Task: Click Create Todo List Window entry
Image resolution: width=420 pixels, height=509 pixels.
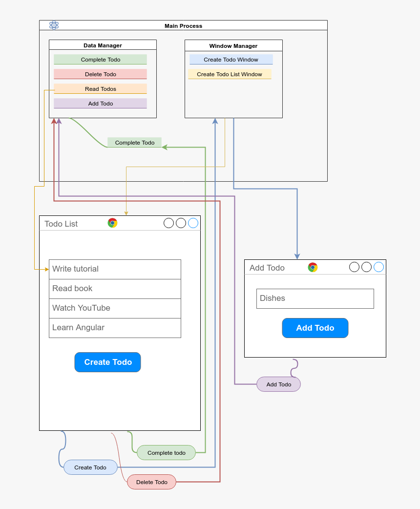Action: click(230, 74)
